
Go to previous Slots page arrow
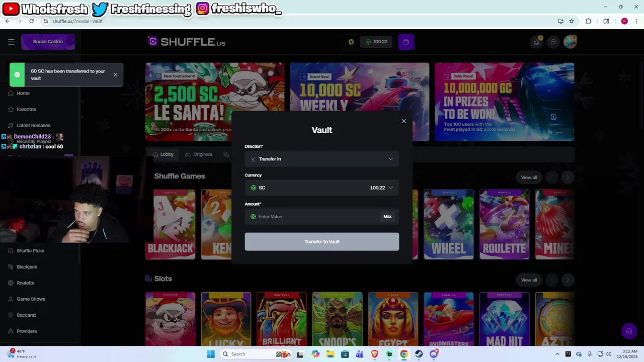coord(552,280)
